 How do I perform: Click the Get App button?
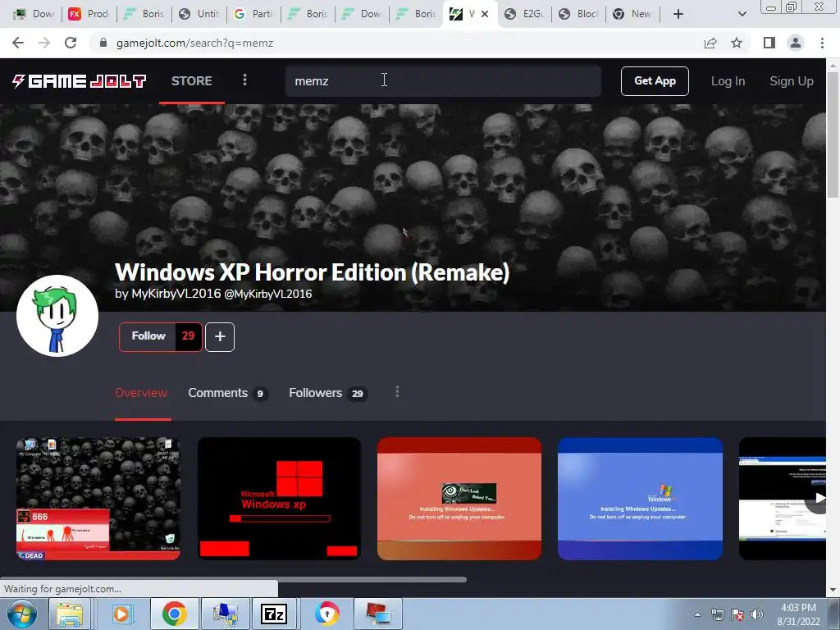click(x=655, y=81)
